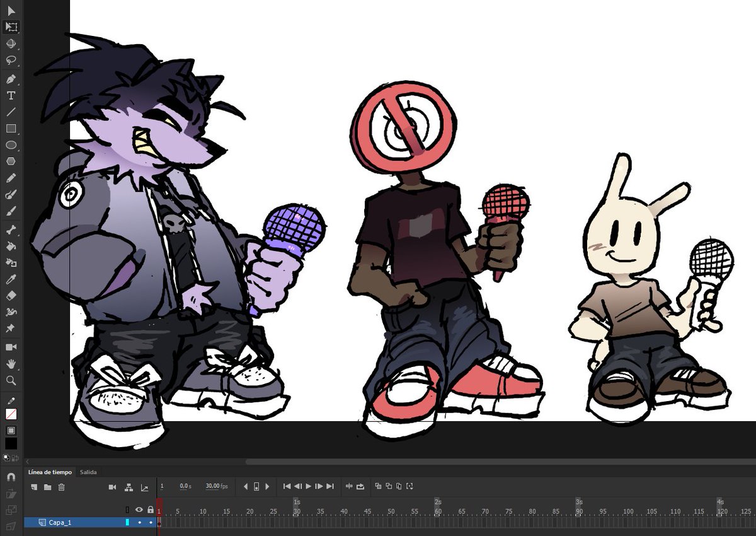Toggle loop playback
The height and width of the screenshot is (536, 756).
click(x=360, y=486)
